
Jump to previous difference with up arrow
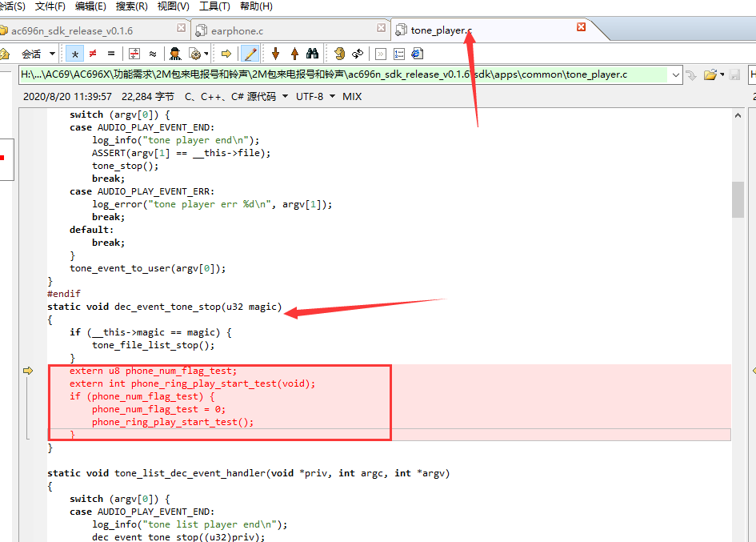pyautogui.click(x=294, y=54)
